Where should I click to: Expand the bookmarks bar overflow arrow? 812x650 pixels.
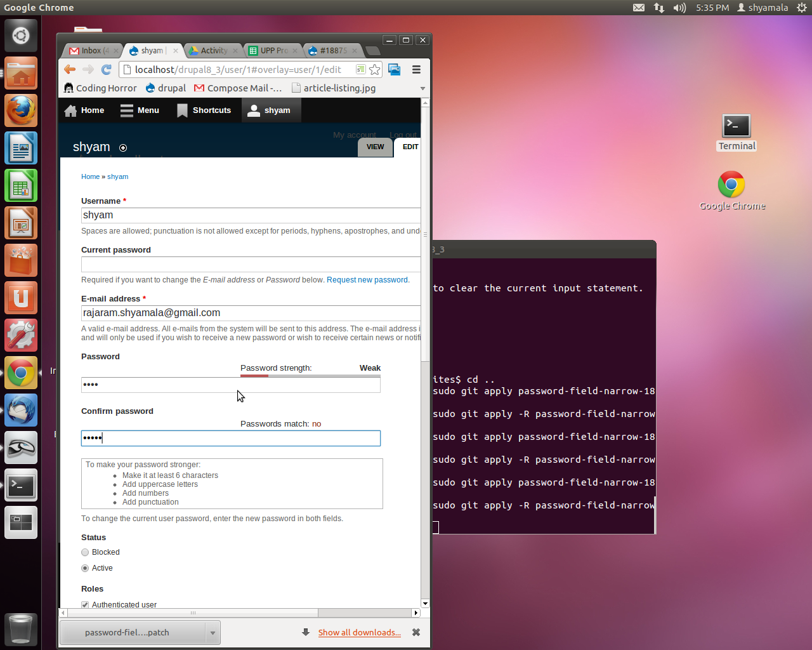click(422, 88)
